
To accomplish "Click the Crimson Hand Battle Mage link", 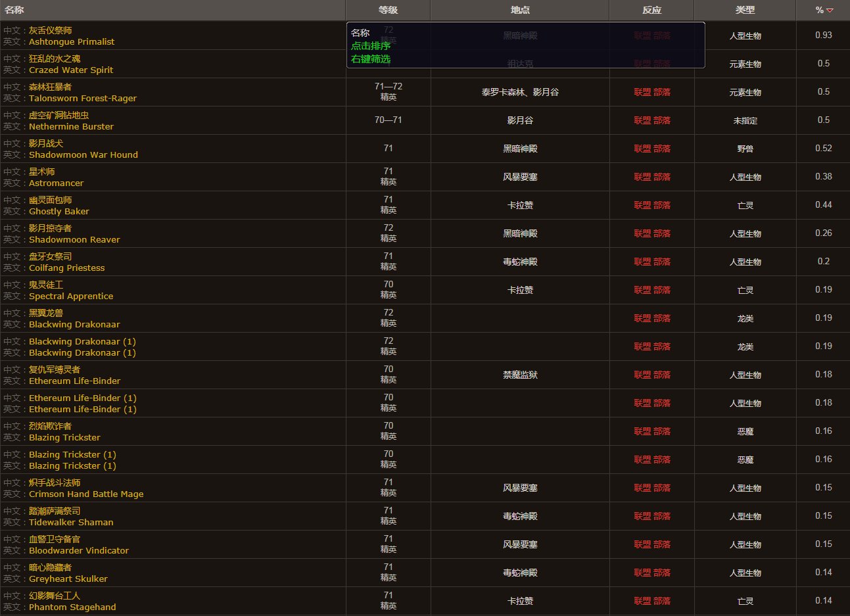I will pyautogui.click(x=85, y=494).
